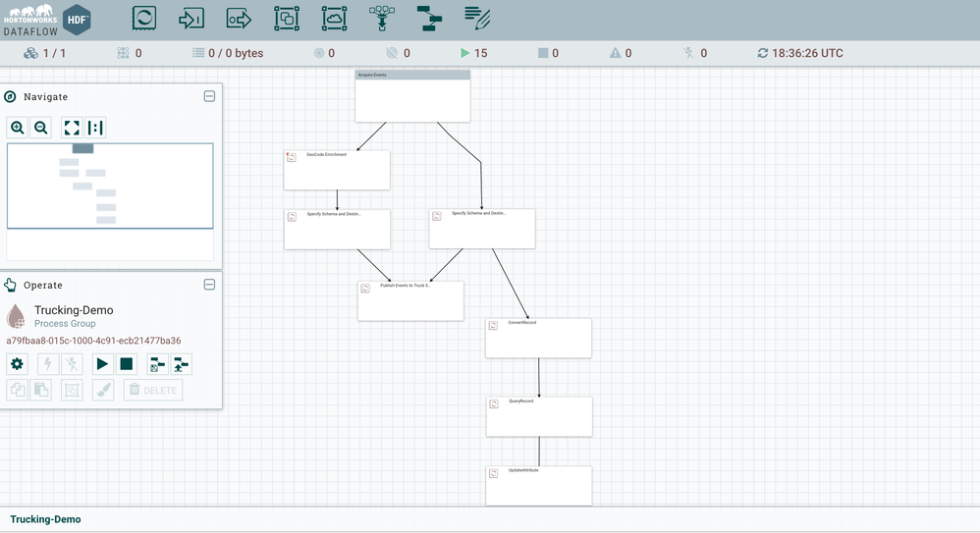
Task: Select the Process Group toolbar icon
Action: coord(287,18)
